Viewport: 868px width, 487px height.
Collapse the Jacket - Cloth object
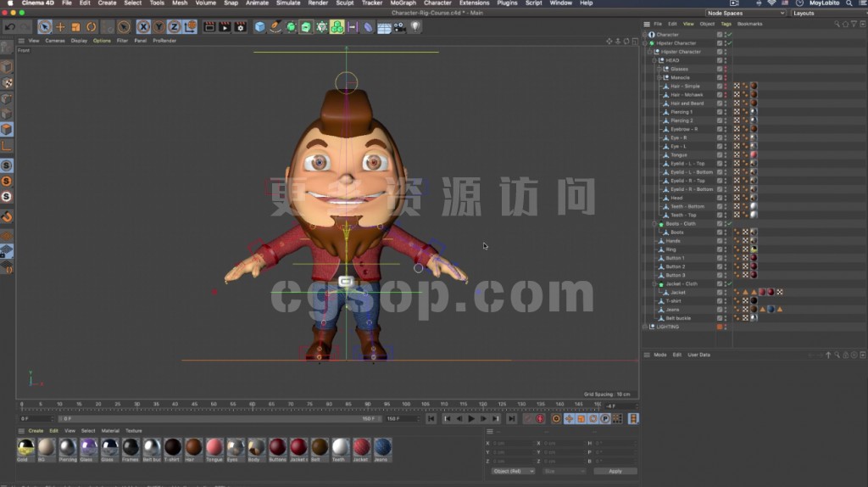click(x=654, y=283)
